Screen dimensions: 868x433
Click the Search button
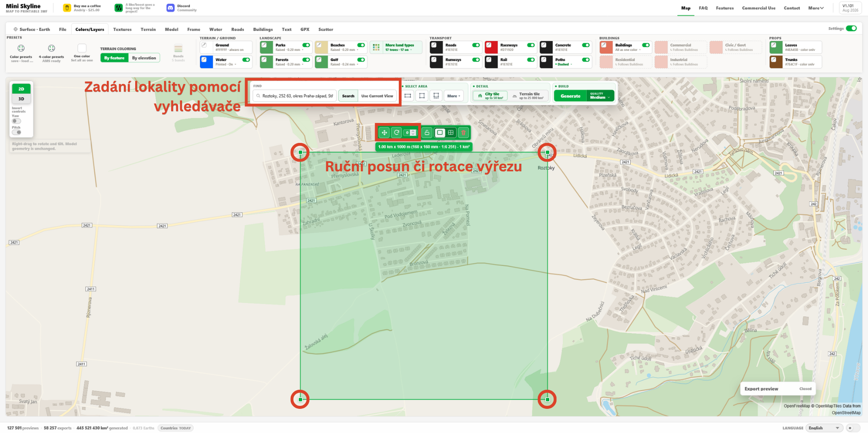[x=348, y=96]
